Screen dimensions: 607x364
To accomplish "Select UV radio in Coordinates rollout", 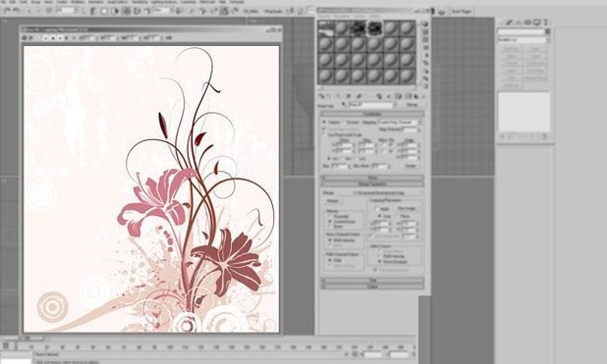I will [330, 159].
